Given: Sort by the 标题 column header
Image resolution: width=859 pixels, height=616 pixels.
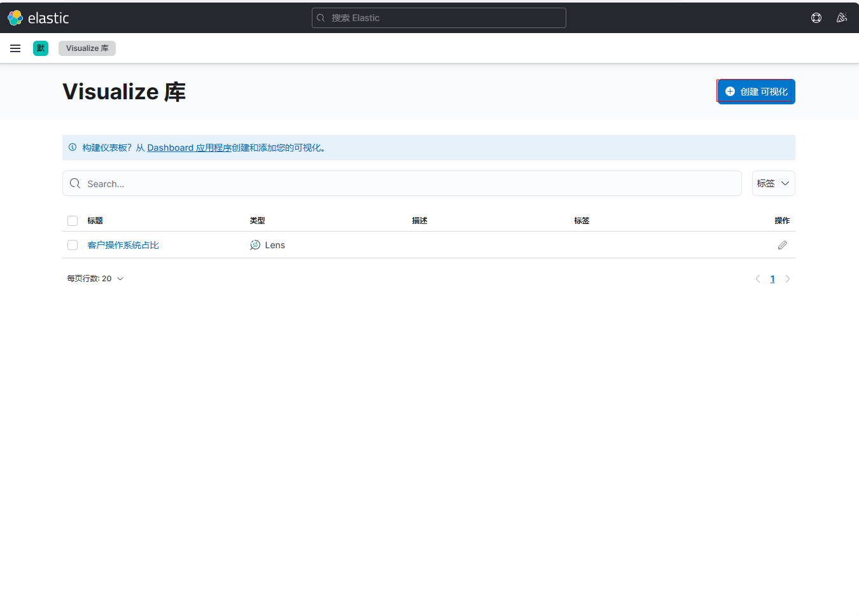Looking at the screenshot, I should [95, 221].
